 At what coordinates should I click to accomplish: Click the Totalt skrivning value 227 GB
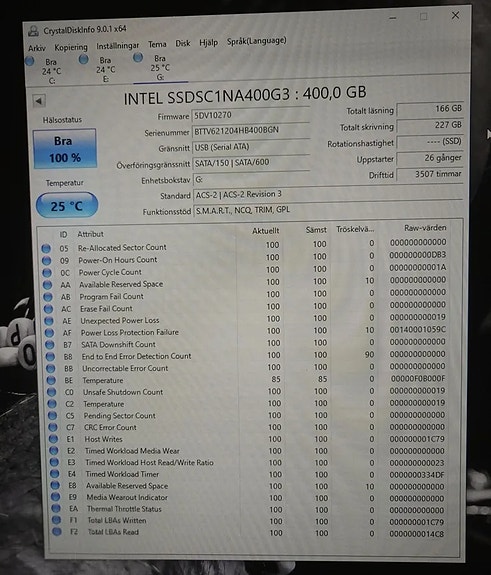coord(430,125)
